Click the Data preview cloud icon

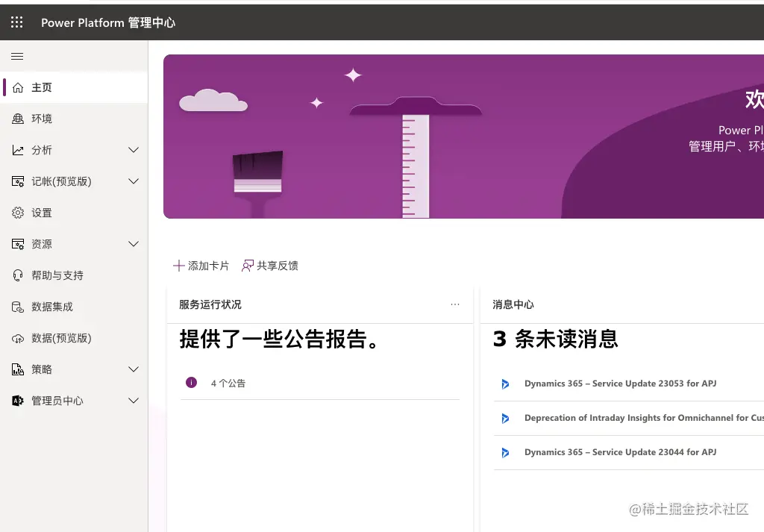pyautogui.click(x=18, y=339)
